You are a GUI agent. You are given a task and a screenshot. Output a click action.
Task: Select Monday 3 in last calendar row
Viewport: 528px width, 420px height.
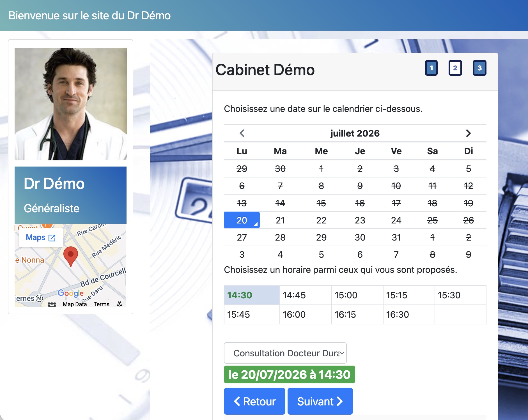click(242, 254)
